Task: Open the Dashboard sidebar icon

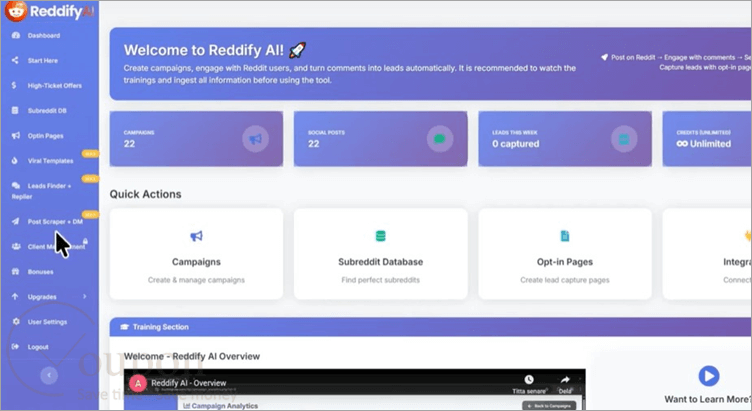Action: pos(15,35)
